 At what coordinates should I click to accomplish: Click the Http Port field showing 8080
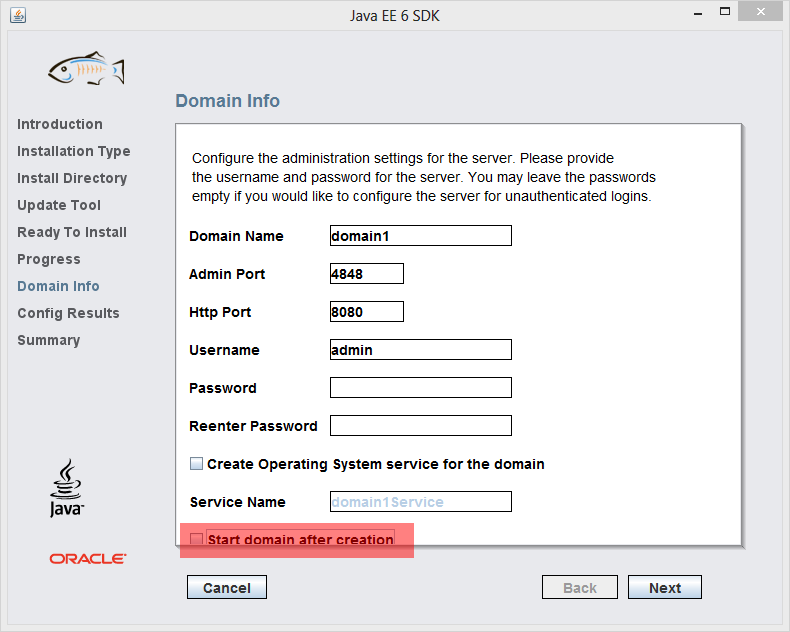point(367,311)
